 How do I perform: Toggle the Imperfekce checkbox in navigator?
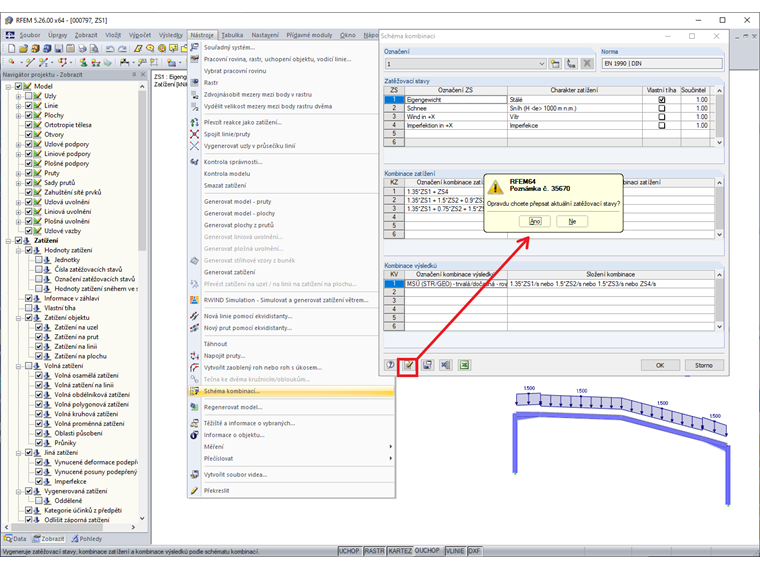coord(39,481)
